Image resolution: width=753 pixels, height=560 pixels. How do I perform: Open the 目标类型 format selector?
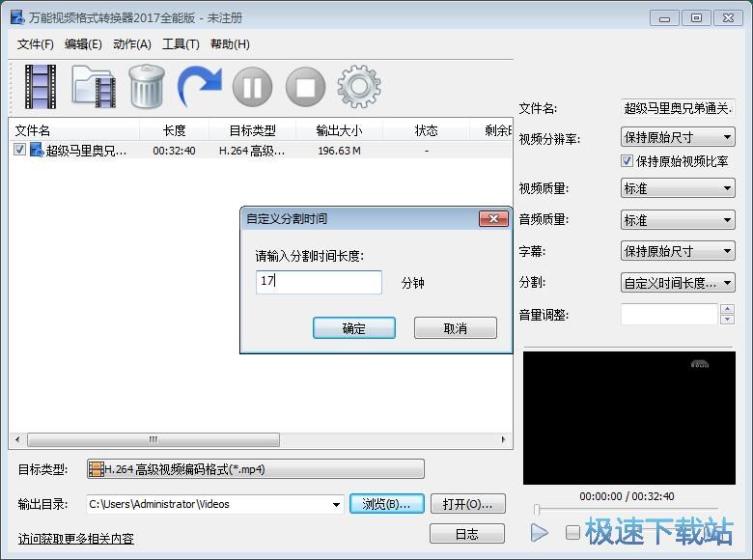(256, 469)
